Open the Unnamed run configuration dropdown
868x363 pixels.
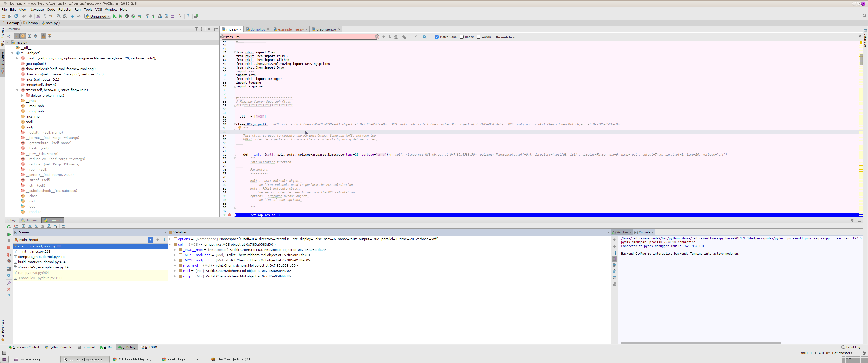tap(97, 16)
